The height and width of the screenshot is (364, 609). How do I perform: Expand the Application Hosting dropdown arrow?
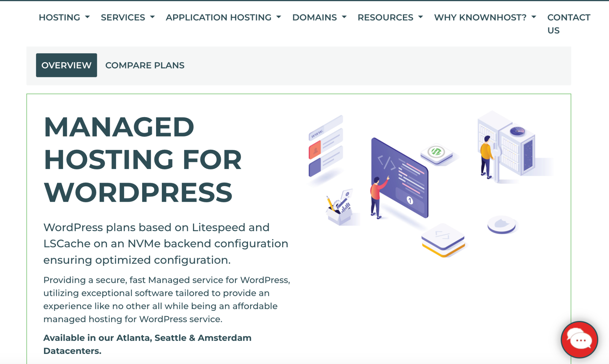[278, 17]
